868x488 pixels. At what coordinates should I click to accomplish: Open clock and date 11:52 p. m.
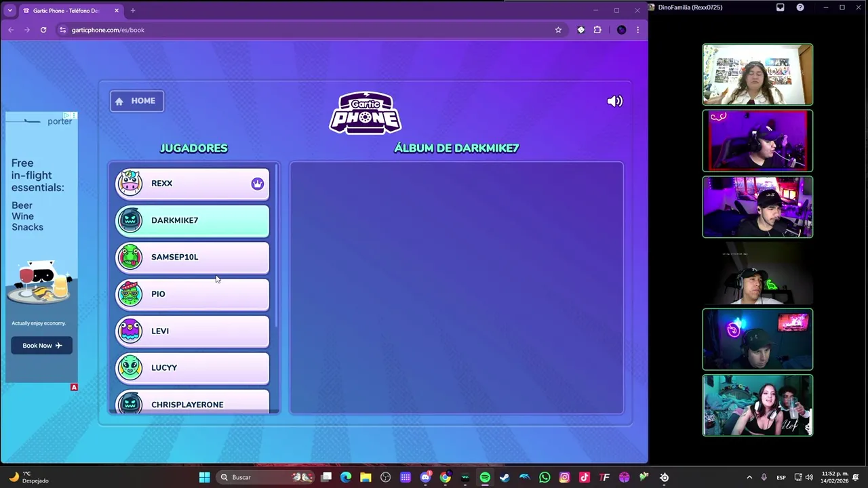click(835, 477)
